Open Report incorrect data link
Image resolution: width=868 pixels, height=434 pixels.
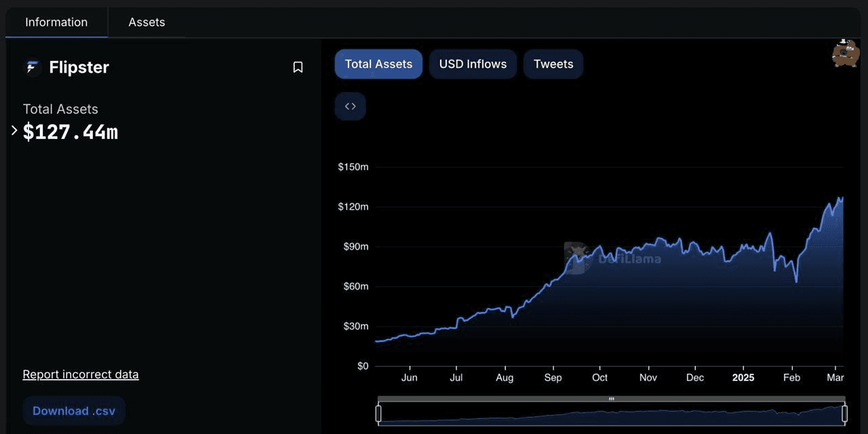tap(81, 374)
